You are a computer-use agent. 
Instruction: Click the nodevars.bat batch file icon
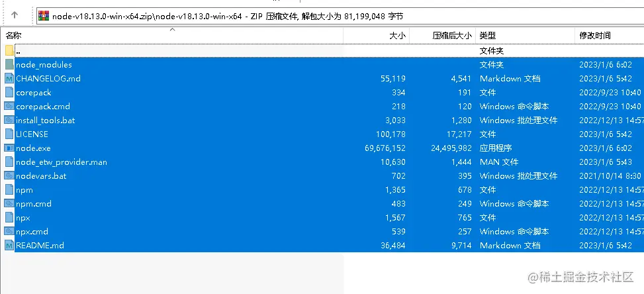click(9, 175)
